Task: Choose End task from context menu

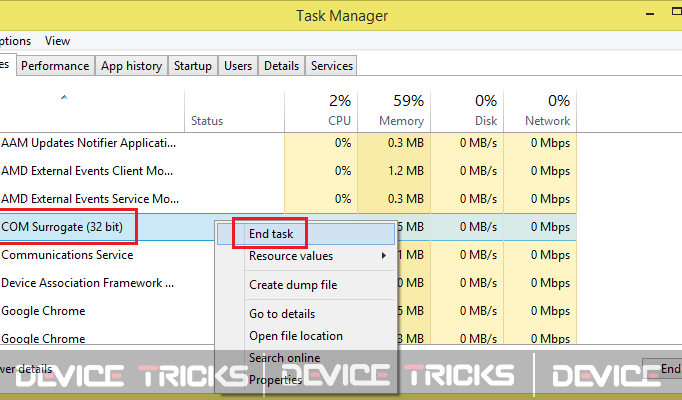Action: click(306, 234)
